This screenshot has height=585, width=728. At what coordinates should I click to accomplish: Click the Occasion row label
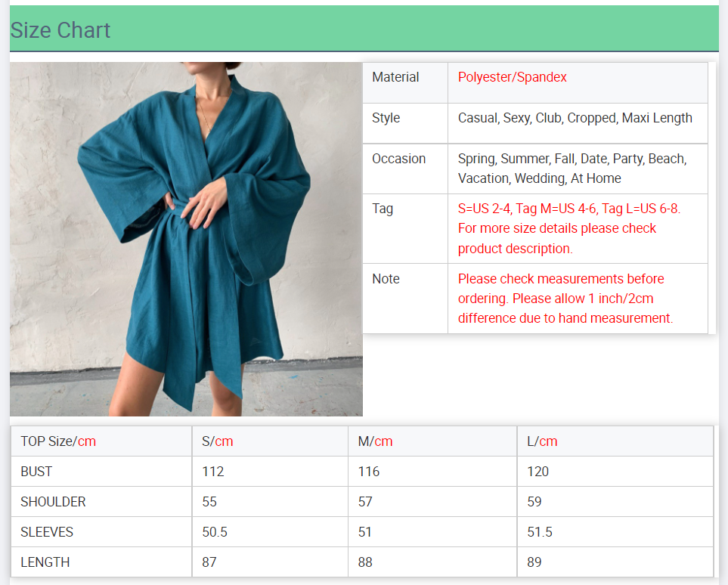[x=399, y=159]
